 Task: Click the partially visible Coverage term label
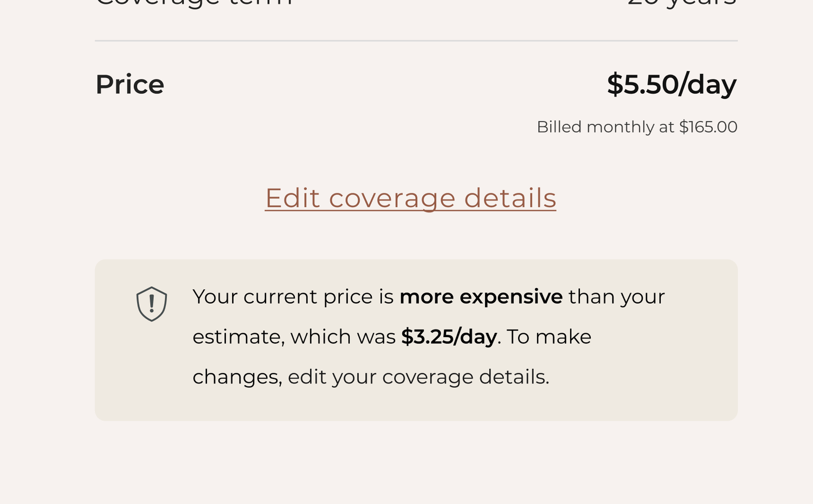194,3
